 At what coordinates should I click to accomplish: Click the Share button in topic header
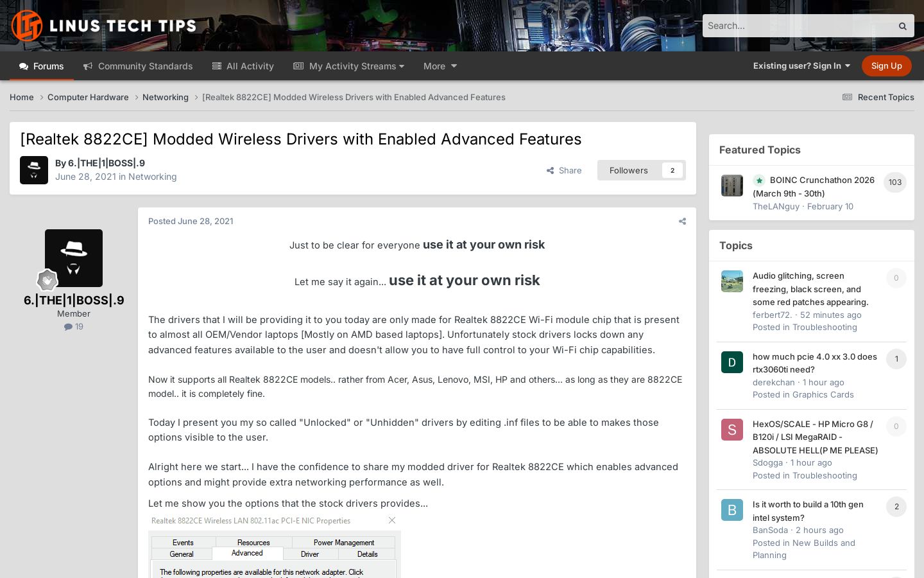point(564,170)
